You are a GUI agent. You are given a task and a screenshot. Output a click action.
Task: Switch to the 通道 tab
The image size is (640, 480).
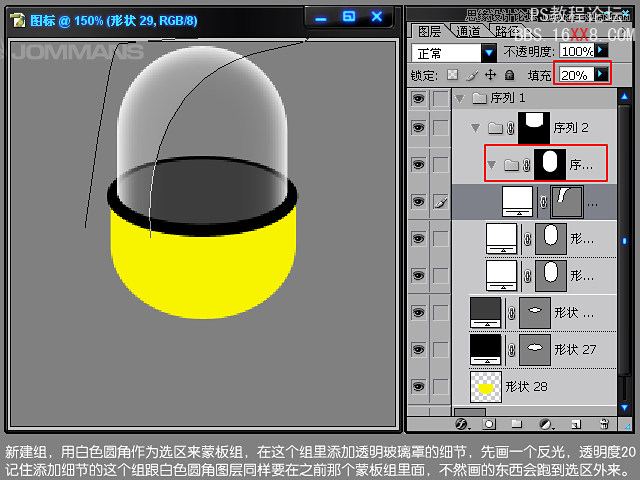[x=468, y=31]
